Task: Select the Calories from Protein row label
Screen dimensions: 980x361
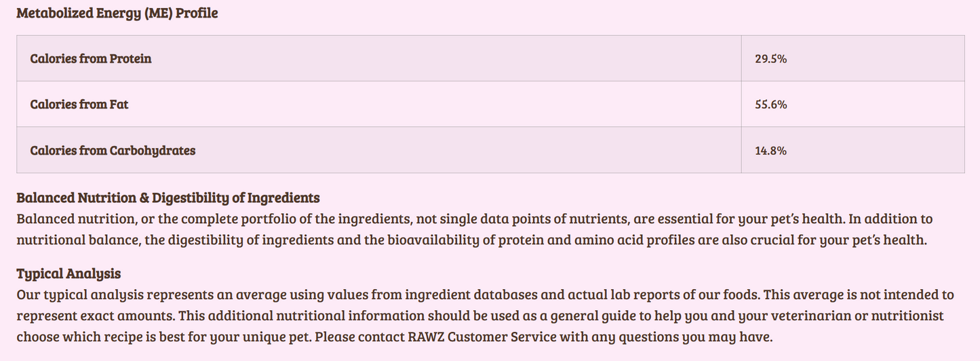Action: [x=91, y=59]
